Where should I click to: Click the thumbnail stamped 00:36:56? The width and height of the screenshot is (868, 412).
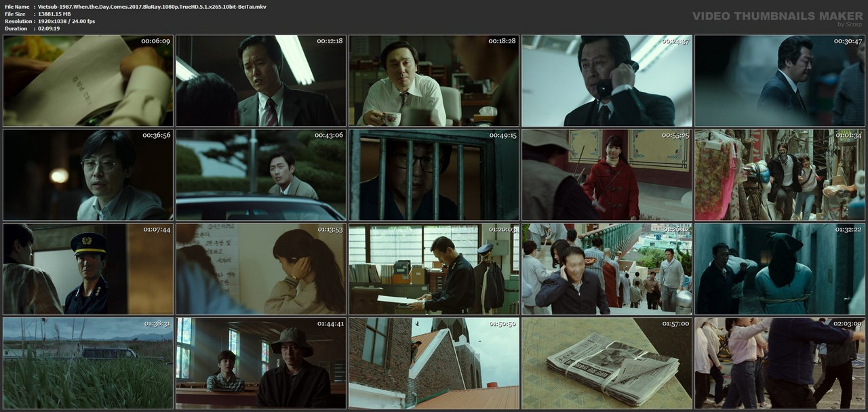tap(87, 176)
